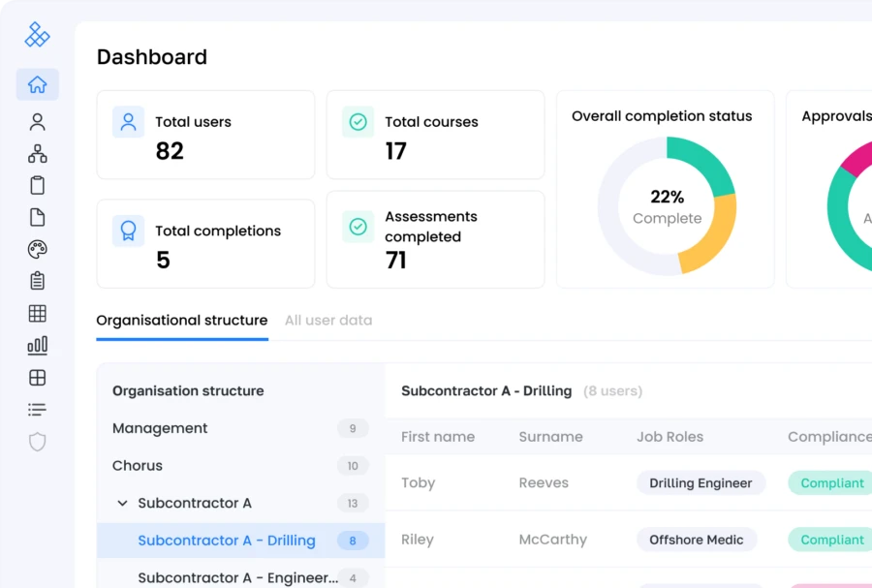Click the Offshore Medic job role tag
This screenshot has height=588, width=872.
pyautogui.click(x=697, y=540)
